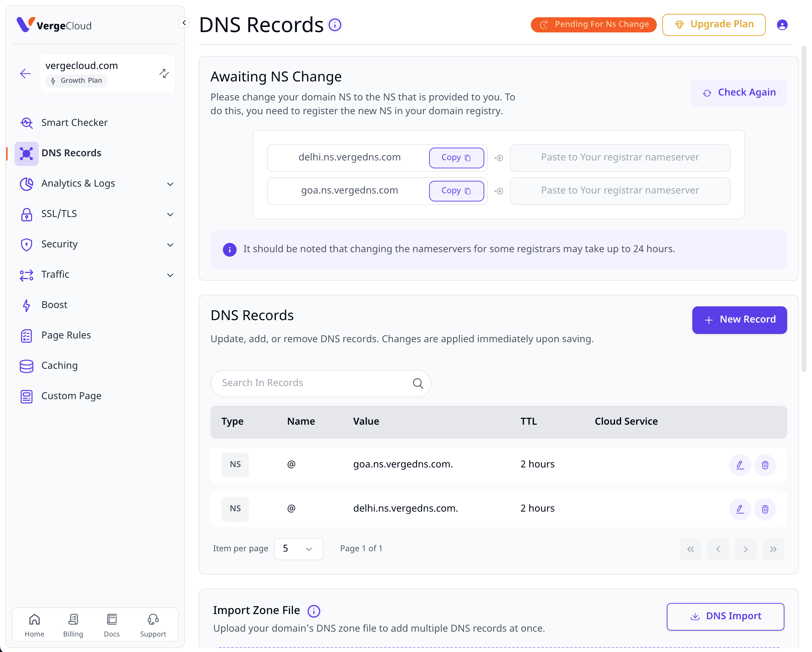Viewport: 812px width, 652px height.
Task: Click the info icon beside DNS Records title
Action: pos(335,25)
